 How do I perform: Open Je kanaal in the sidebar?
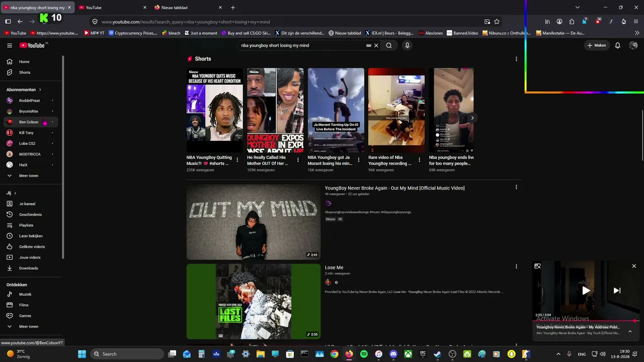(x=31, y=204)
